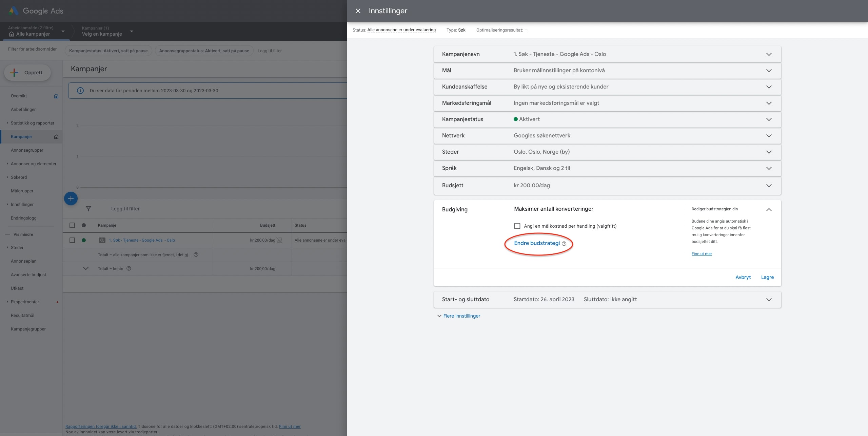Close the Innstillinger panel with X icon

click(358, 11)
